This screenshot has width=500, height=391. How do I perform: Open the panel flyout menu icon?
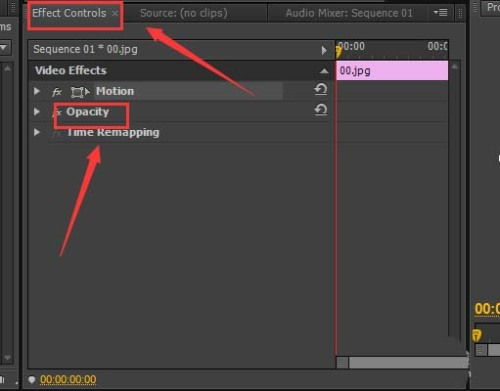[440, 13]
